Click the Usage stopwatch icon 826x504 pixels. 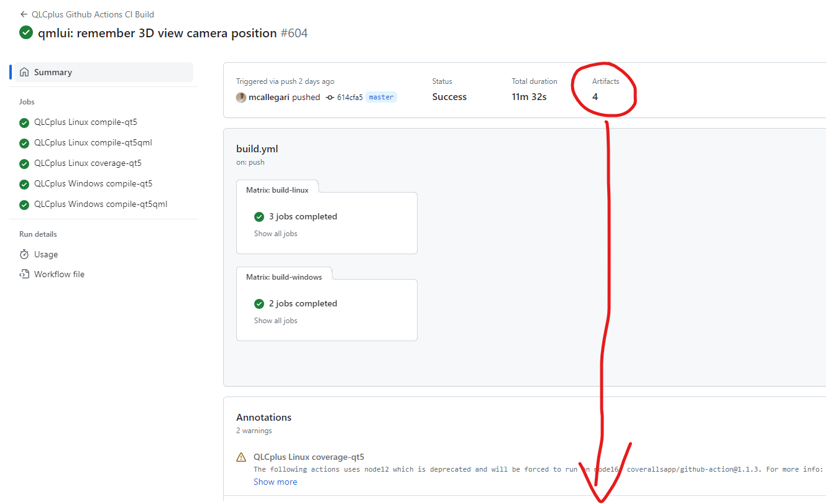24,254
